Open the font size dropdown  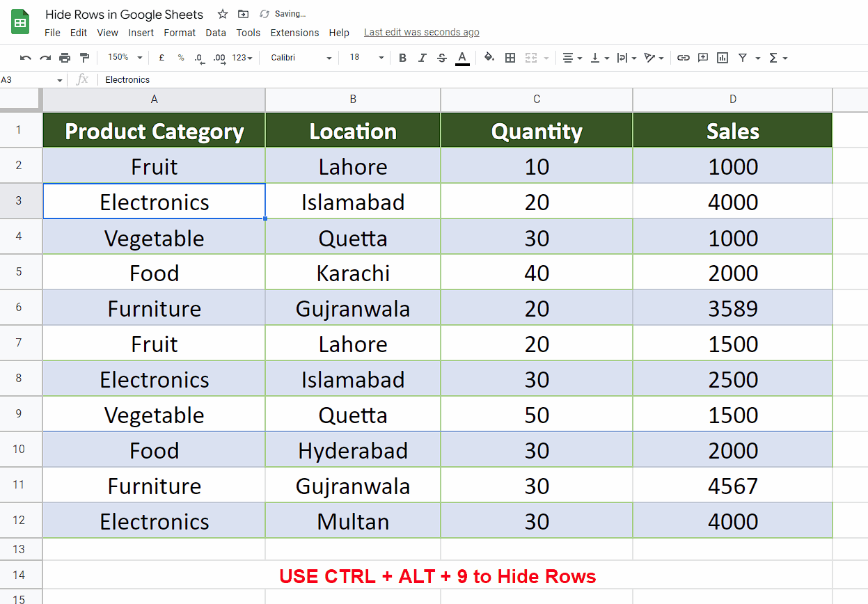click(380, 57)
